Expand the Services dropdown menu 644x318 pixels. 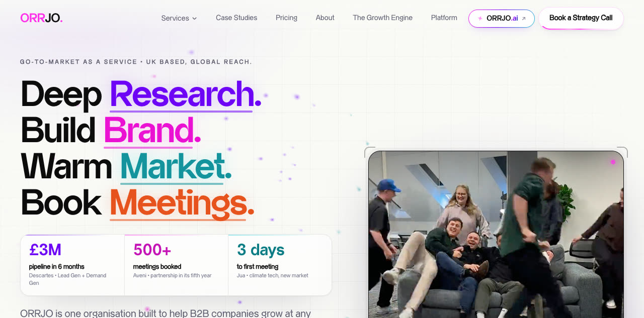click(x=179, y=18)
